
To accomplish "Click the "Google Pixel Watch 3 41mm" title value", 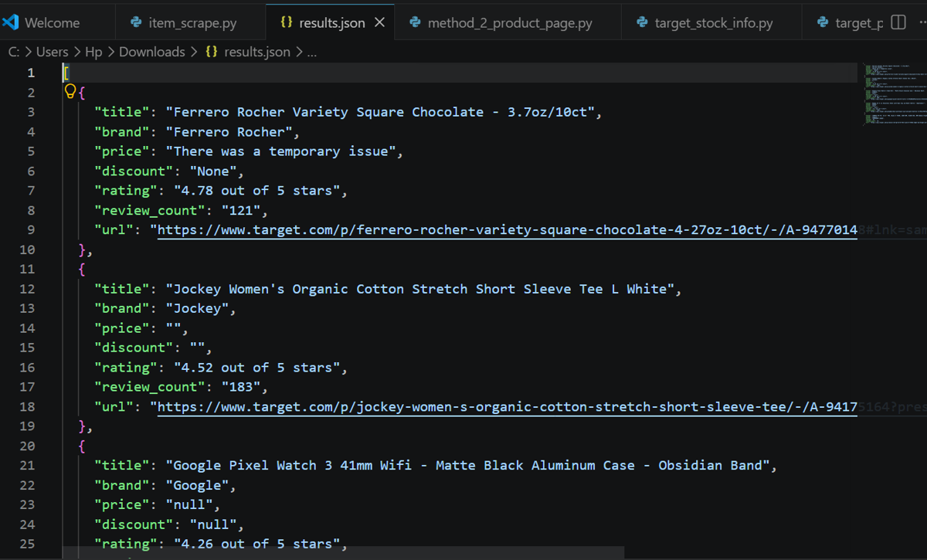I will click(467, 465).
